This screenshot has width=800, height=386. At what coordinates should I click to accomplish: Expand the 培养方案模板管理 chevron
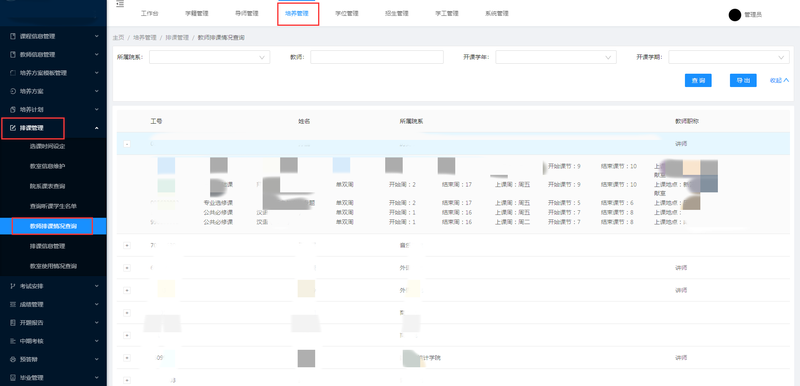pyautogui.click(x=96, y=73)
